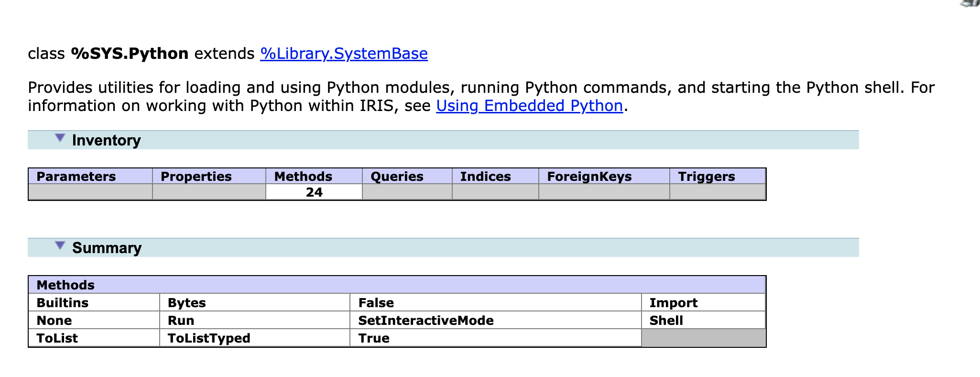
Task: Click the Builtins method entry
Action: pos(62,302)
